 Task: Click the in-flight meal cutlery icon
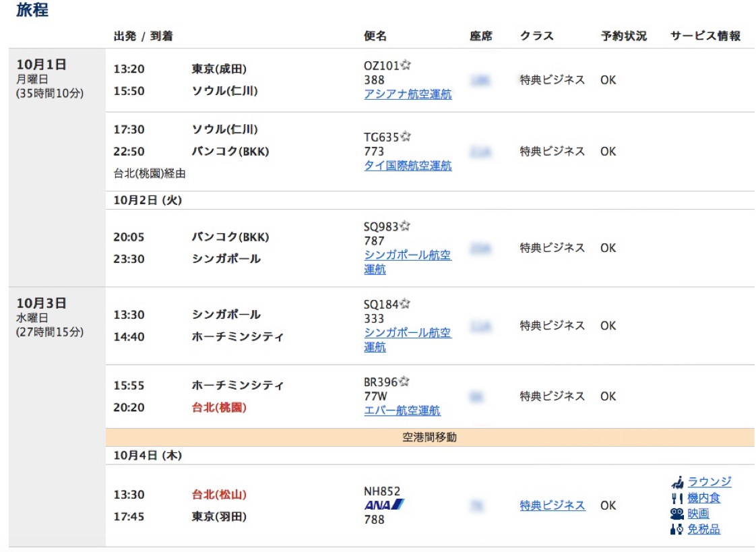click(x=677, y=498)
